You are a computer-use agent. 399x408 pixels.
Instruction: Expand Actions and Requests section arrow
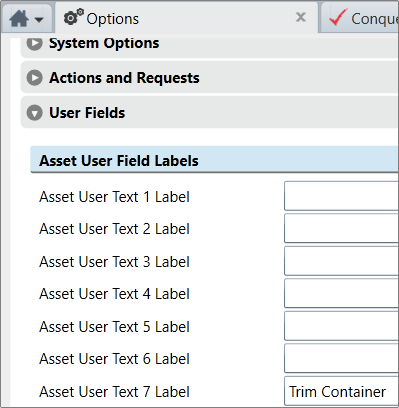point(35,78)
